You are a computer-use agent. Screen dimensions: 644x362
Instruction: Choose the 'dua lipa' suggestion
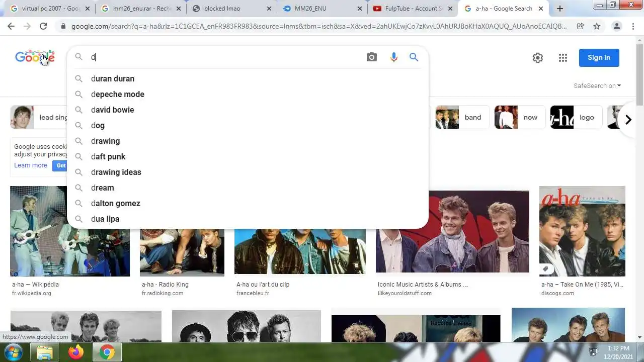(x=247, y=219)
